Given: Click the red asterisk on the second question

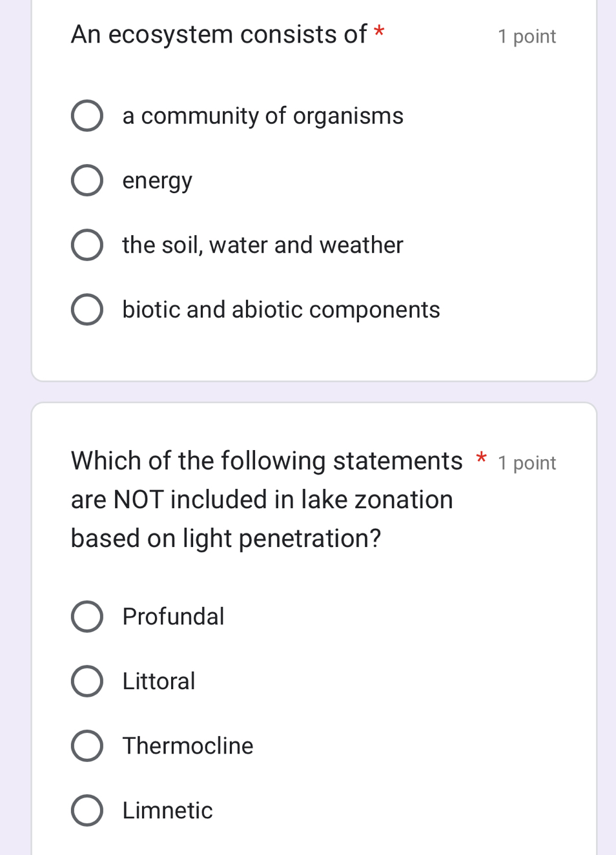Looking at the screenshot, I should tap(481, 460).
